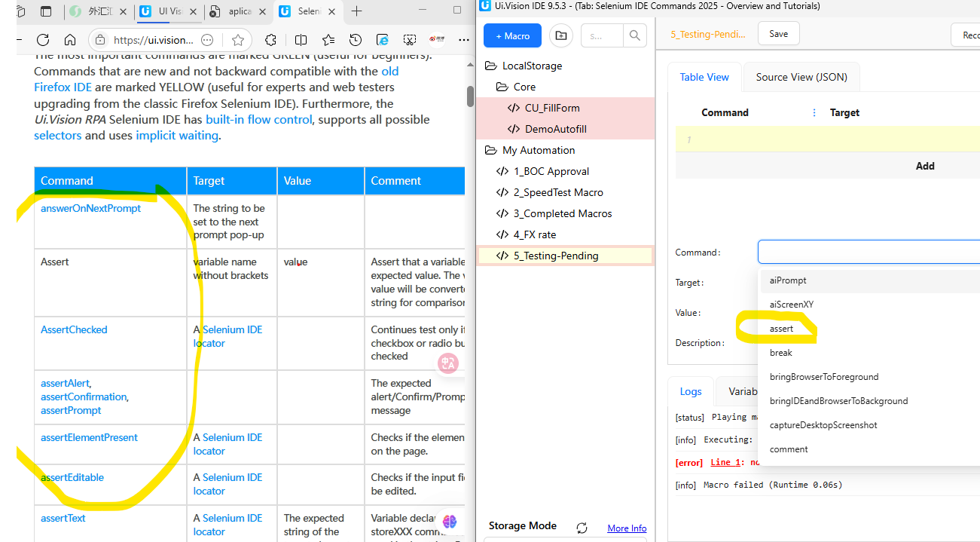Open screenshot capture icon in browser toolbar

[x=410, y=40]
